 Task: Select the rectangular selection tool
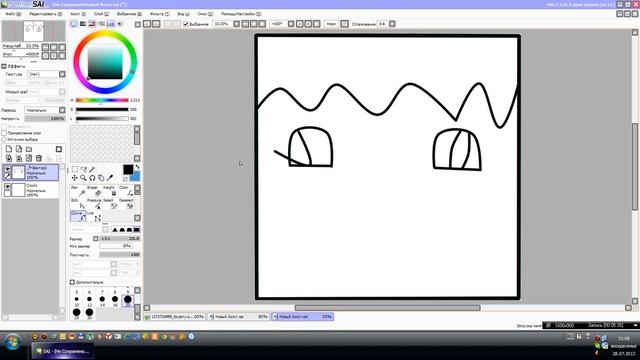click(75, 169)
